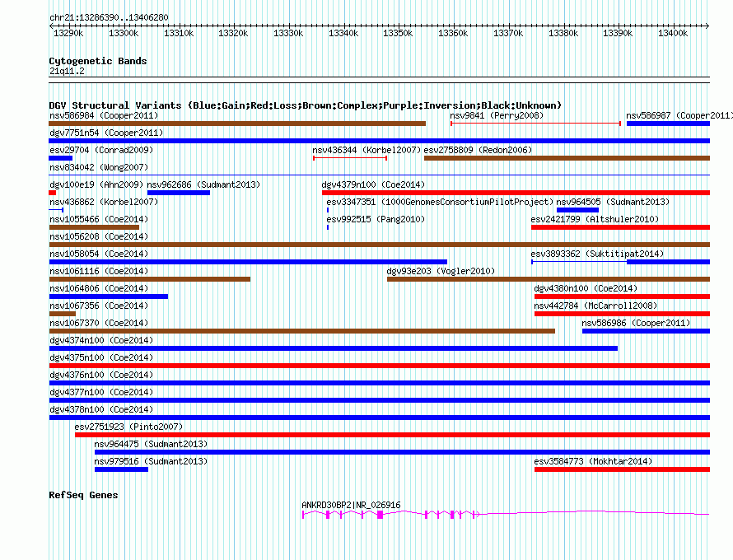Select the nsv9841 (Perry2008) red loss bar
Image resolution: width=733 pixels, height=560 pixels.
(x=535, y=124)
